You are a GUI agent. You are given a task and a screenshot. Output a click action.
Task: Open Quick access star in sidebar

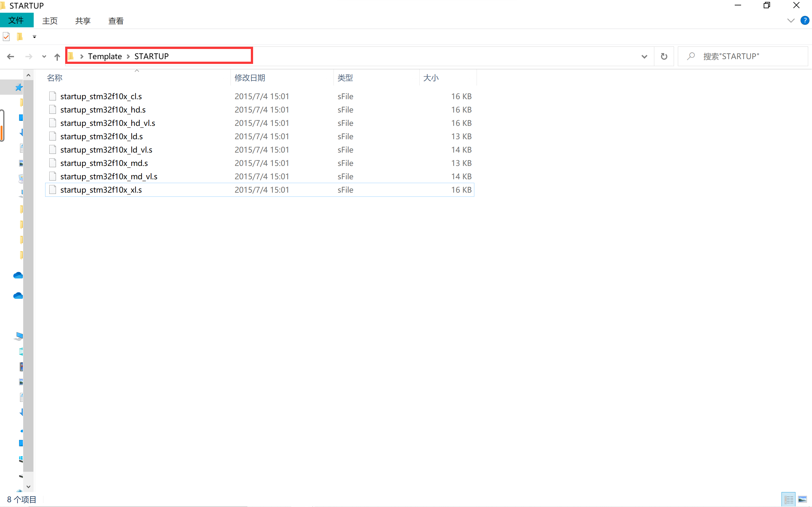coord(19,87)
